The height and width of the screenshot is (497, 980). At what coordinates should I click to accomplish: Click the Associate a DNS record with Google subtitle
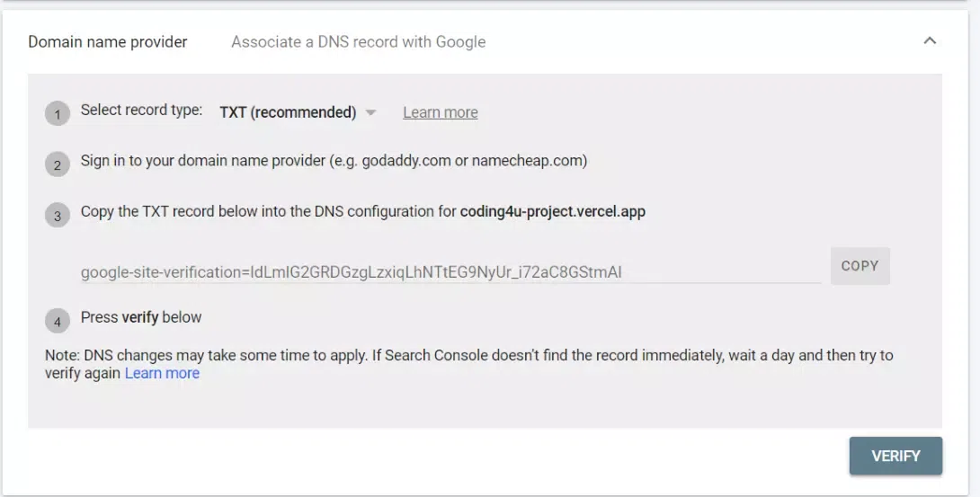click(358, 42)
